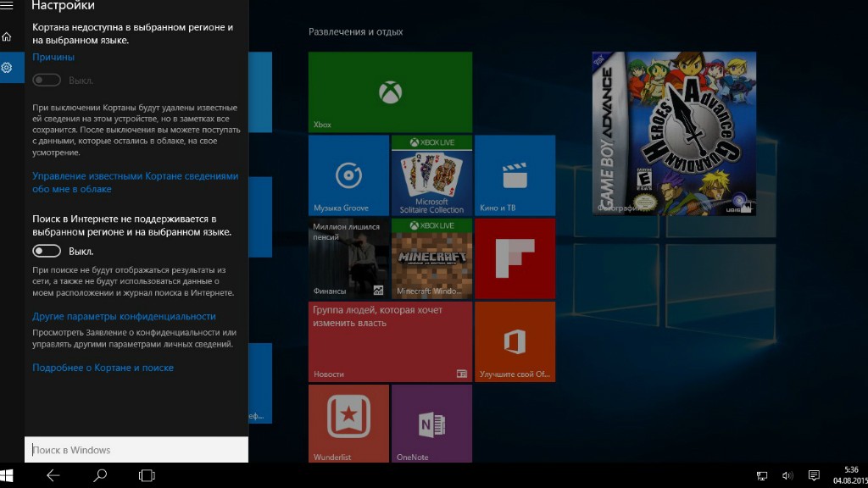868x488 pixels.
Task: Open Другие параметры конфиденциальности link
Action: point(124,317)
